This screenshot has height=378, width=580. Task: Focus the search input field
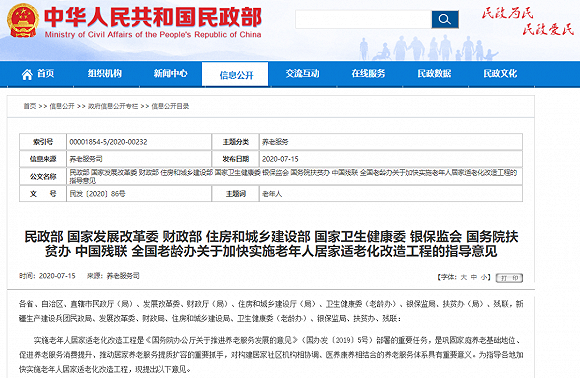[363, 19]
